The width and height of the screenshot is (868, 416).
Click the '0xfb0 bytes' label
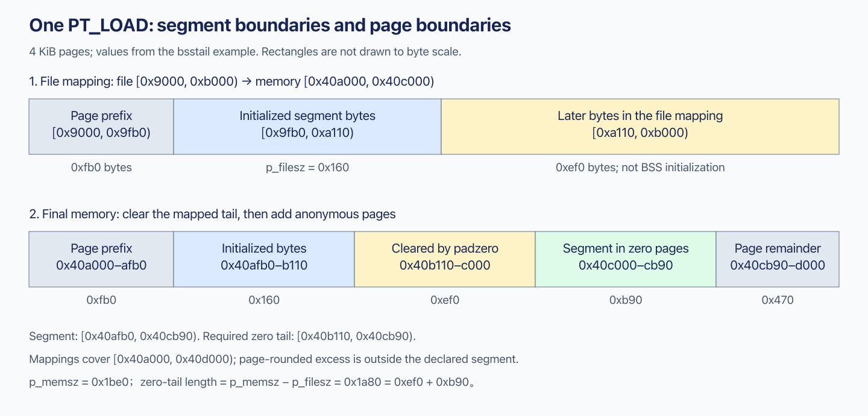coord(101,168)
